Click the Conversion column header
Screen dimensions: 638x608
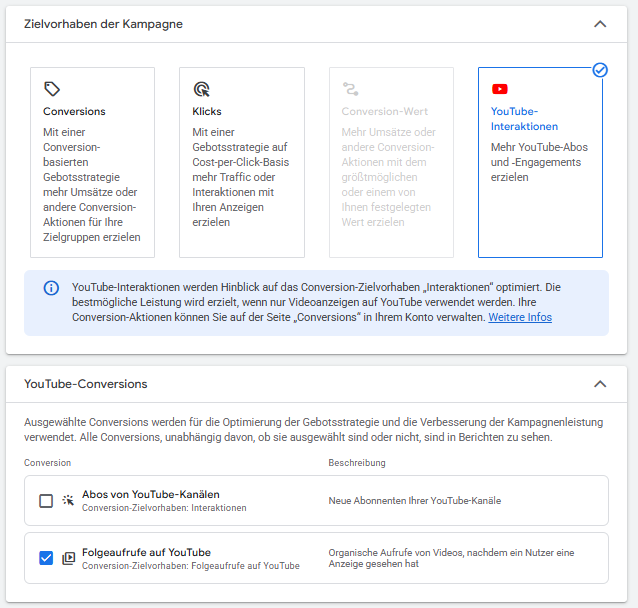[47, 463]
